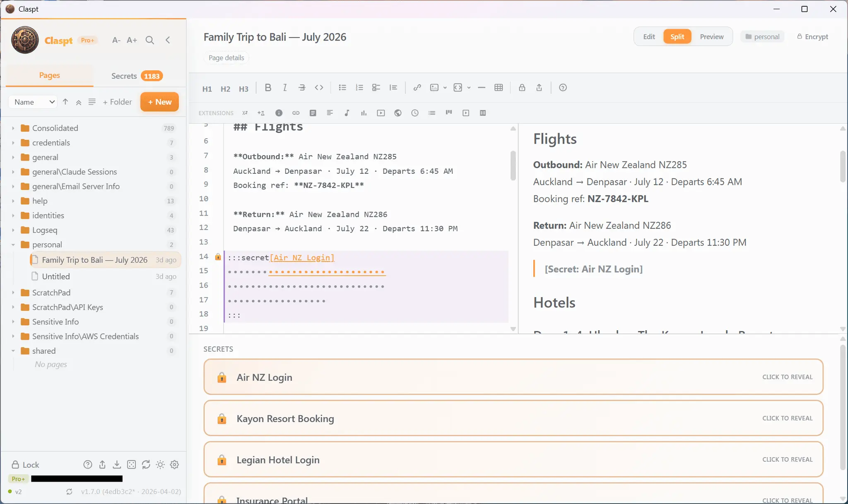Screen dimensions: 848x504
Task: Lock the vault with the Lock button
Action: click(x=25, y=465)
